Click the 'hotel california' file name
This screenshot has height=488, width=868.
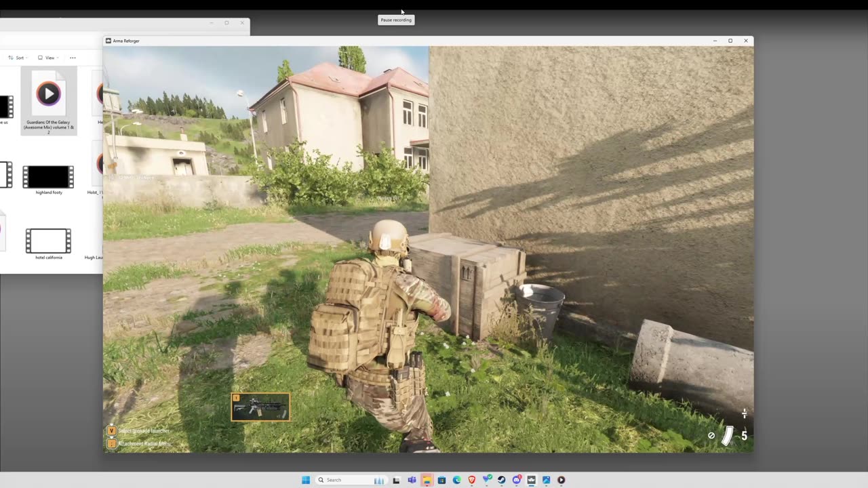click(x=49, y=258)
